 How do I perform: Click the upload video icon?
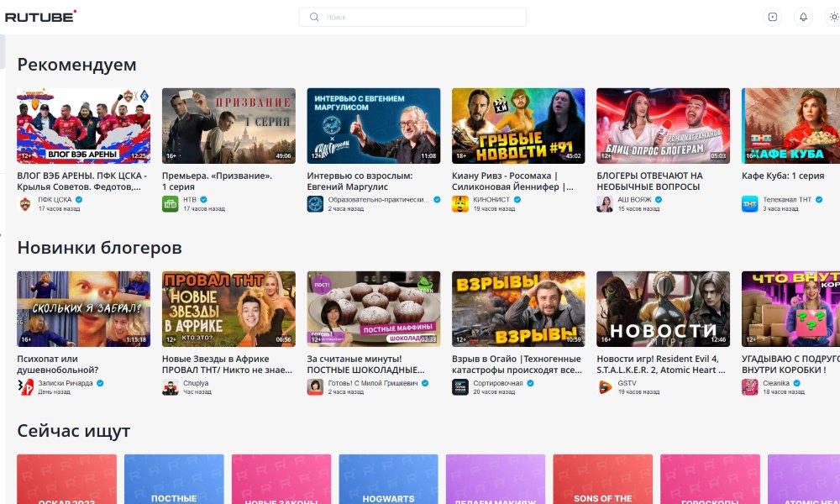(773, 17)
